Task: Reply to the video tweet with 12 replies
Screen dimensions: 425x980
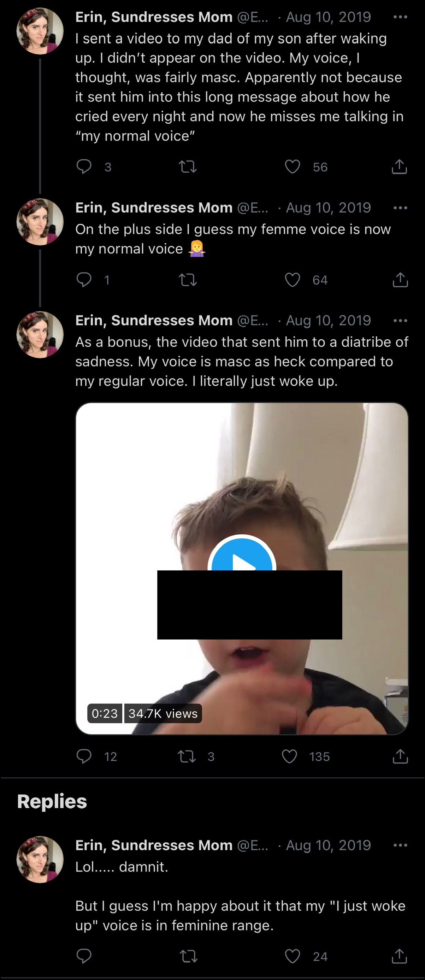Action: (x=84, y=756)
